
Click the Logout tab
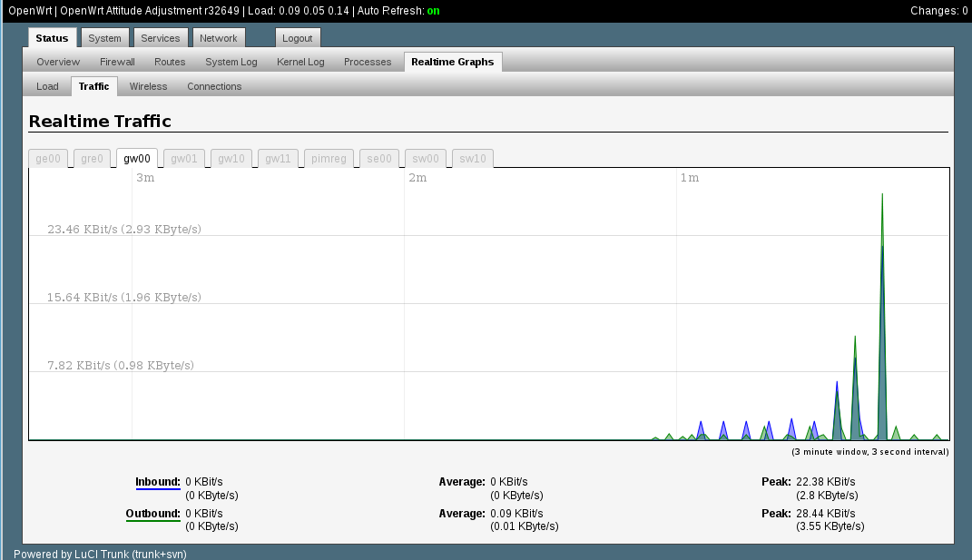click(x=297, y=38)
